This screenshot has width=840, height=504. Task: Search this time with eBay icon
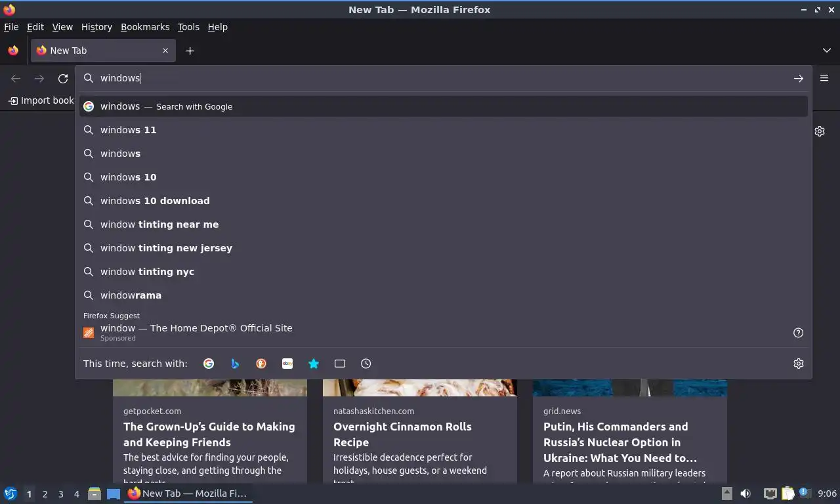(287, 364)
